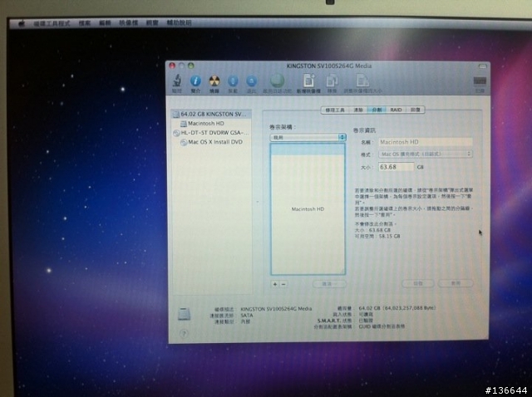Select 64.02 GB KINGSTON SV disk in sidebar
Image resolution: width=532 pixels, height=397 pixels.
coord(212,115)
